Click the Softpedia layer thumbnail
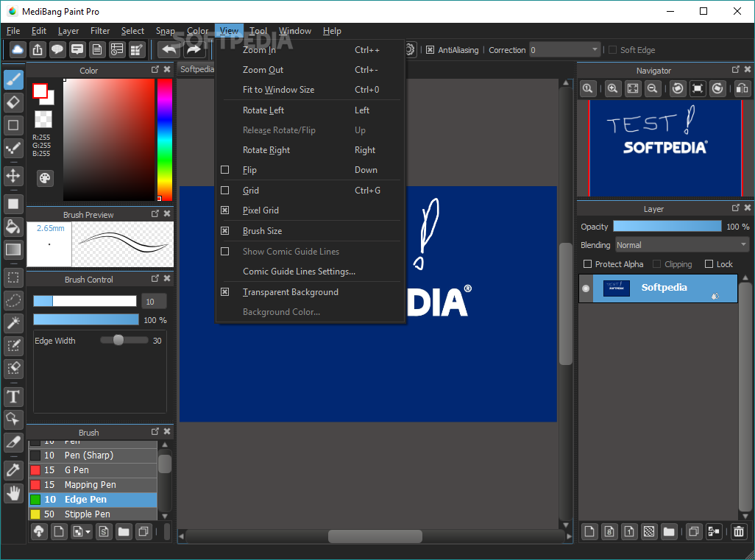The image size is (755, 560). coord(617,288)
